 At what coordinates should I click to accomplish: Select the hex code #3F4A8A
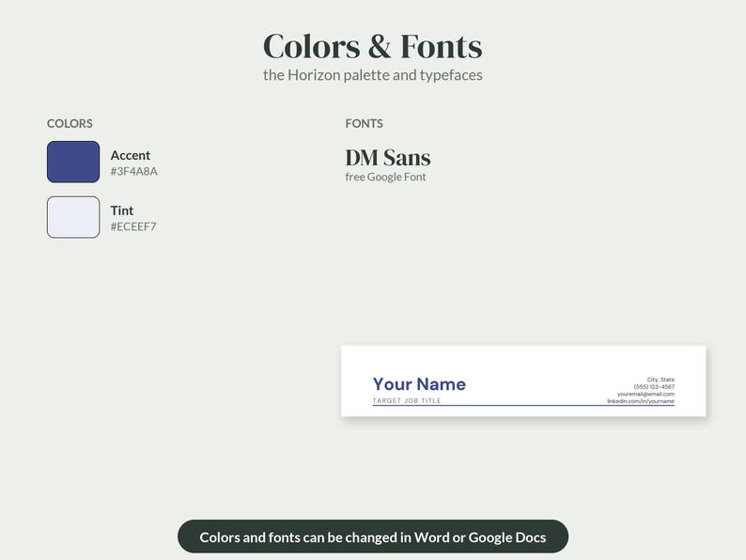pos(133,171)
